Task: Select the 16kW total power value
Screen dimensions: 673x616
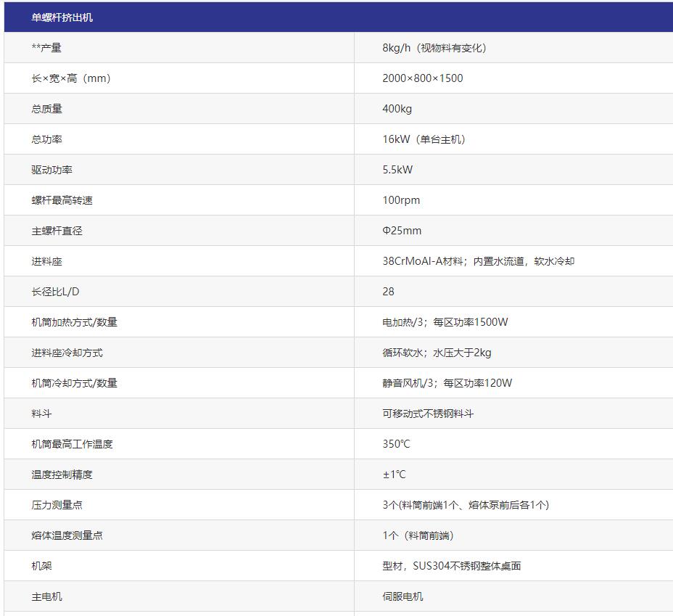Action: pos(424,139)
